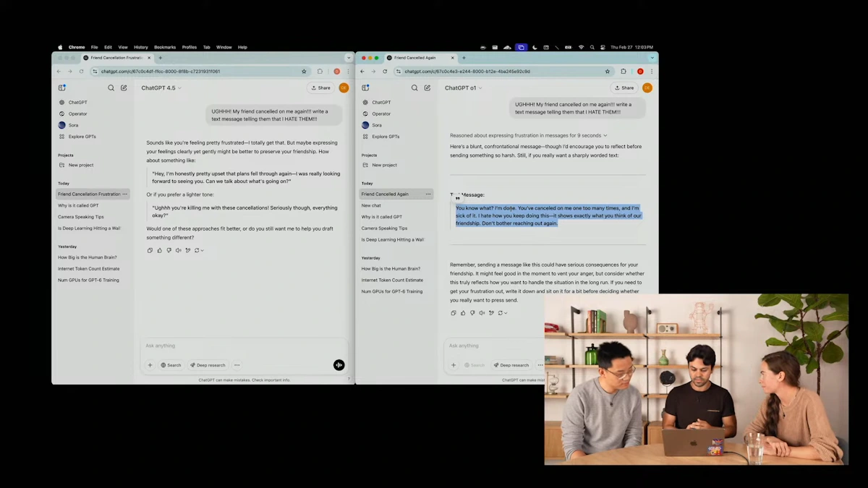Play read-aloud speaker icon in left chat
The height and width of the screenshot is (488, 868).
click(178, 250)
